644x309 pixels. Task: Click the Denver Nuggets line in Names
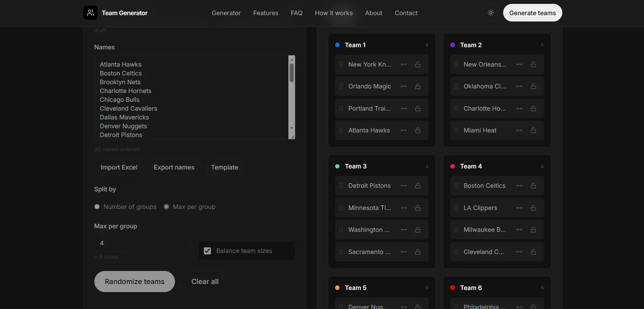pos(123,126)
